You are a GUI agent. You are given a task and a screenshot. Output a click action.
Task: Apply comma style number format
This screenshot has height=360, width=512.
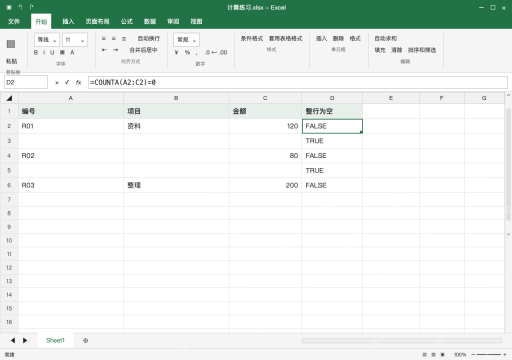[197, 53]
